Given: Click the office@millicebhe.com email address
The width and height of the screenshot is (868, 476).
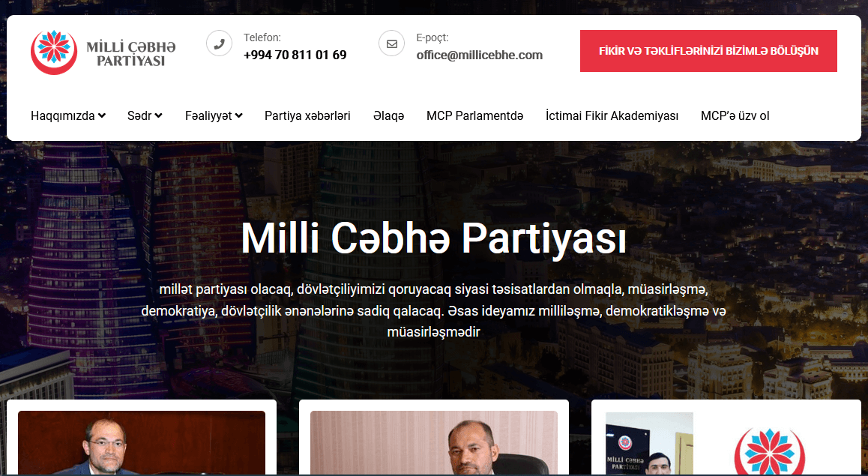Looking at the screenshot, I should 480,55.
